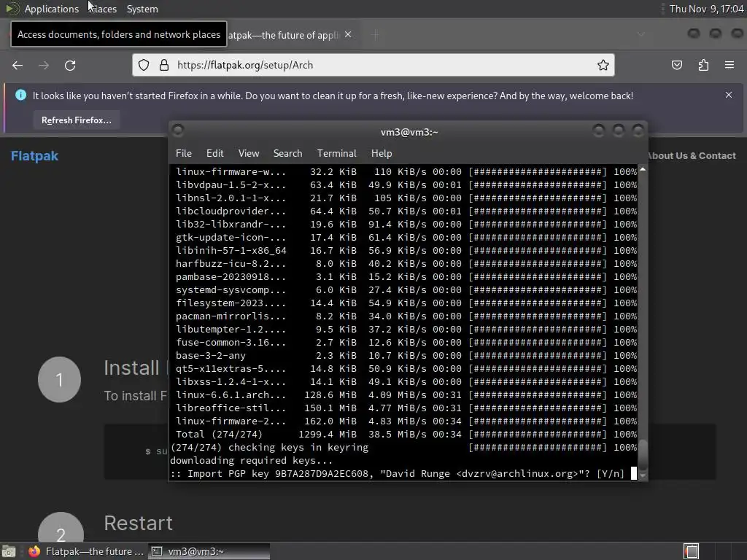Click the flatpak.org URL address bar

coord(373,65)
